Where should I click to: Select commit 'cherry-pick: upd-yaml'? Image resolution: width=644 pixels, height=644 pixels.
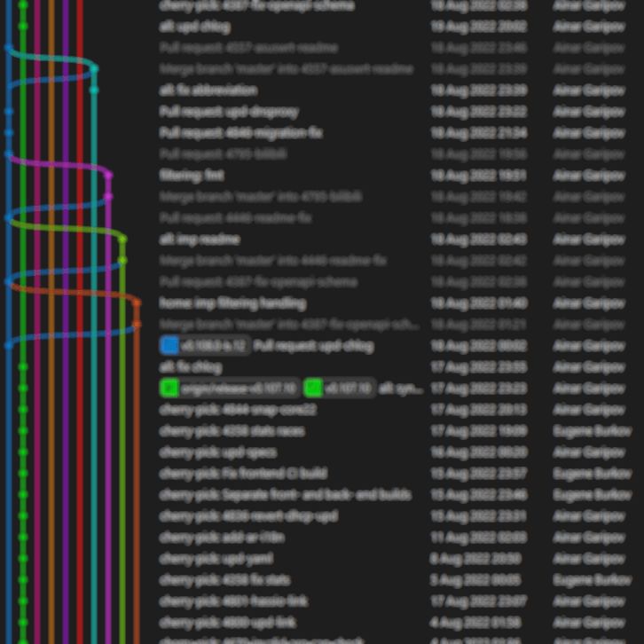coord(216,559)
